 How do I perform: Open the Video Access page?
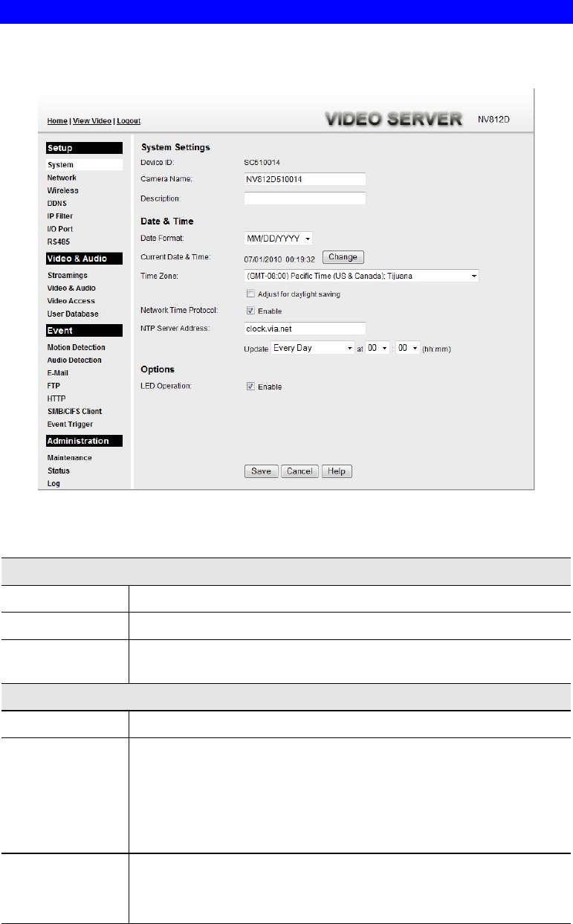71,300
